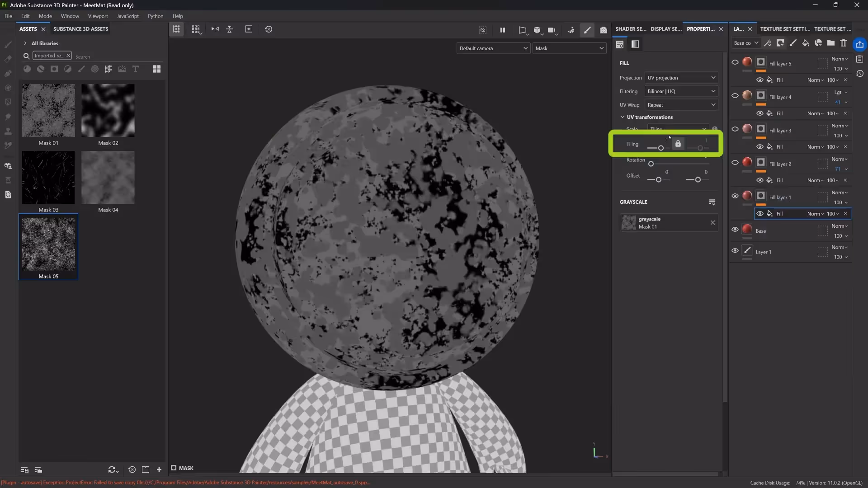The height and width of the screenshot is (488, 868).
Task: Open Fill layer 4 Lgt blend mode dropdown
Action: (x=841, y=93)
